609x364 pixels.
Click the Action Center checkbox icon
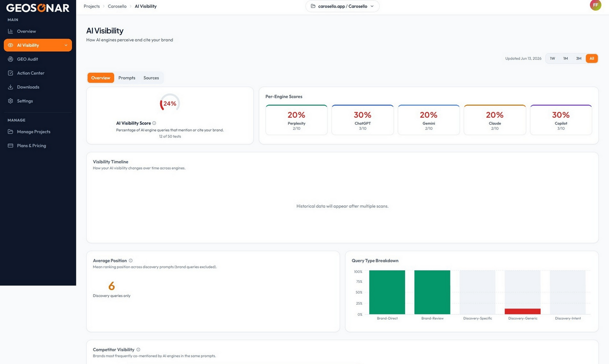click(11, 73)
